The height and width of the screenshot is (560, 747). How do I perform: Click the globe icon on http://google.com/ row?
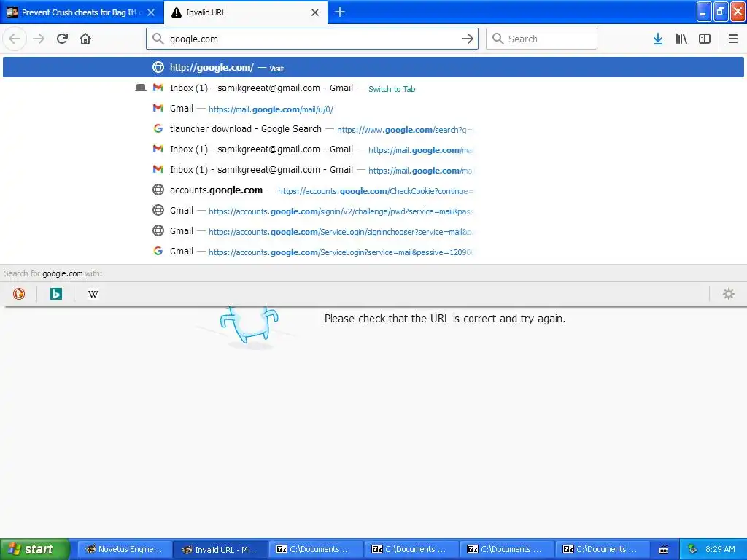coord(158,67)
